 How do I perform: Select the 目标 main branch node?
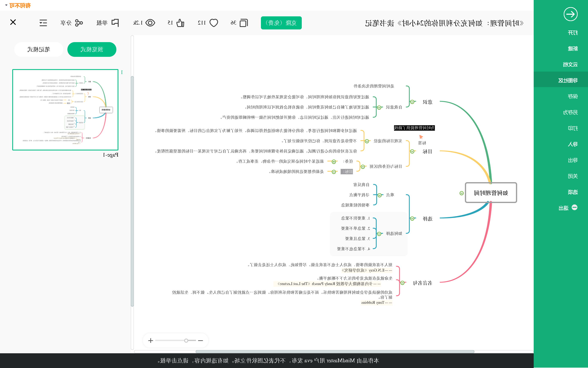point(427,151)
